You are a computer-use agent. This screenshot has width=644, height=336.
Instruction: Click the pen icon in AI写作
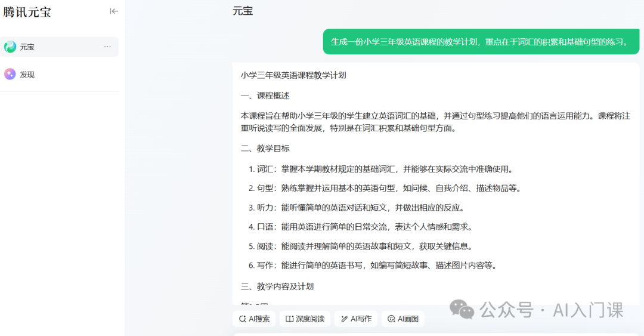344,319
